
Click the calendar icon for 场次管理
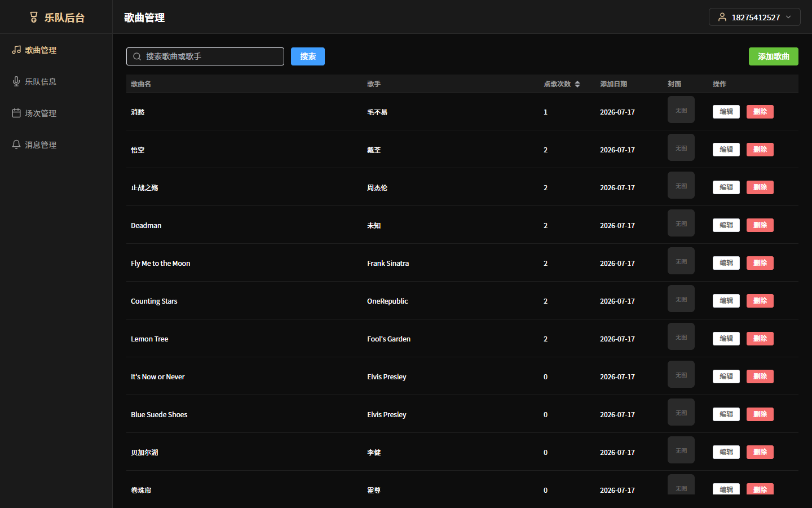pyautogui.click(x=16, y=113)
